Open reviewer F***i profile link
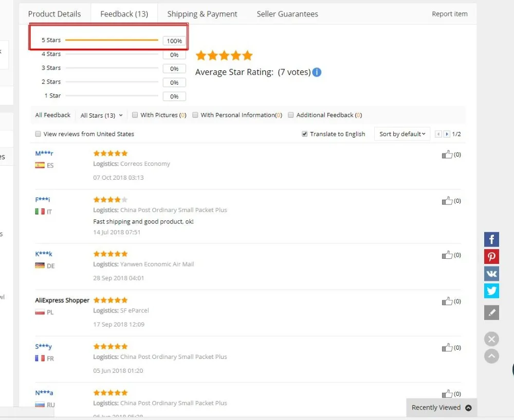This screenshot has height=420, width=514. (x=42, y=199)
